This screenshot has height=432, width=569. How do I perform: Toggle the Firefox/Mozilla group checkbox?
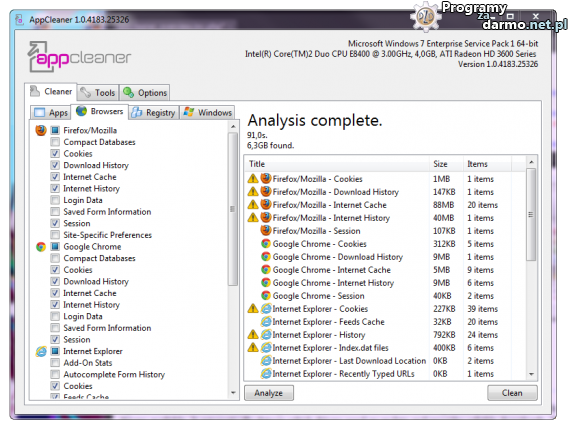point(55,130)
